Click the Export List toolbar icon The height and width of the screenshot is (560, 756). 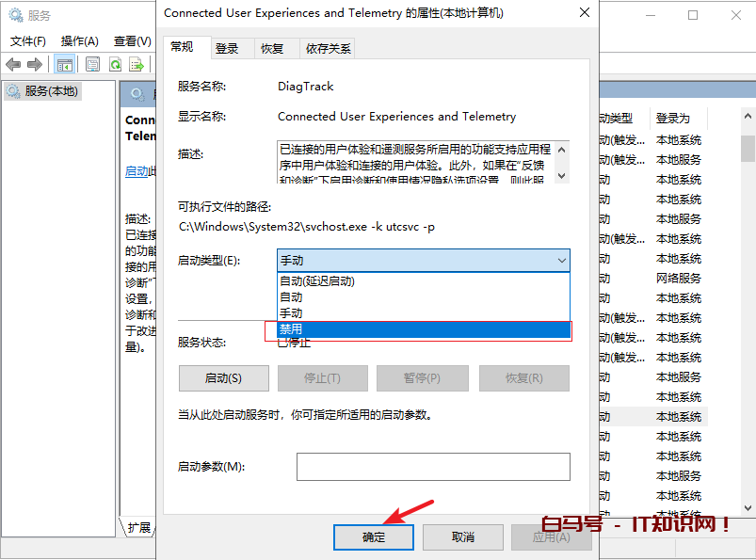coord(137,64)
